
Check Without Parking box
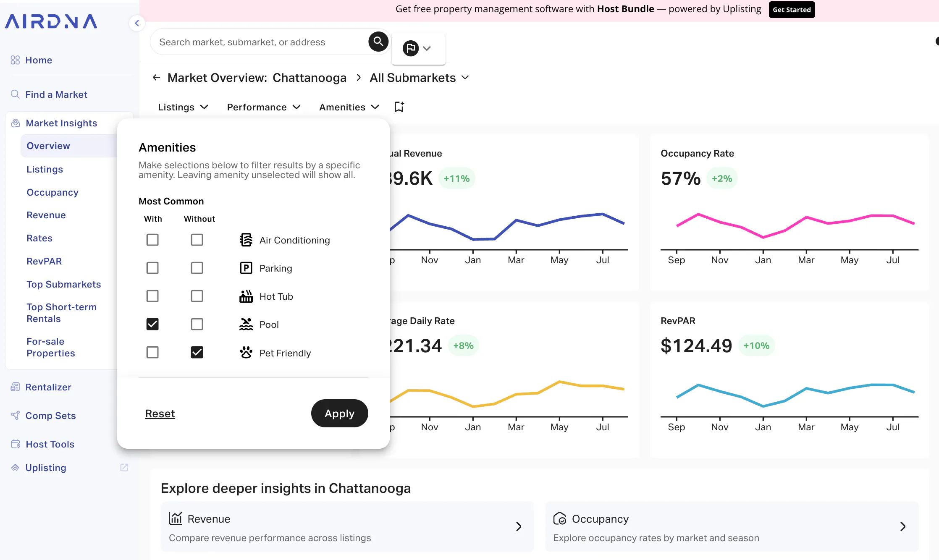(197, 268)
